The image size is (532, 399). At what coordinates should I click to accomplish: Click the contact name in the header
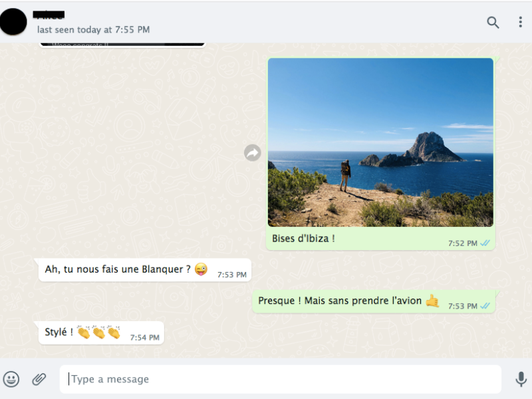click(x=49, y=15)
